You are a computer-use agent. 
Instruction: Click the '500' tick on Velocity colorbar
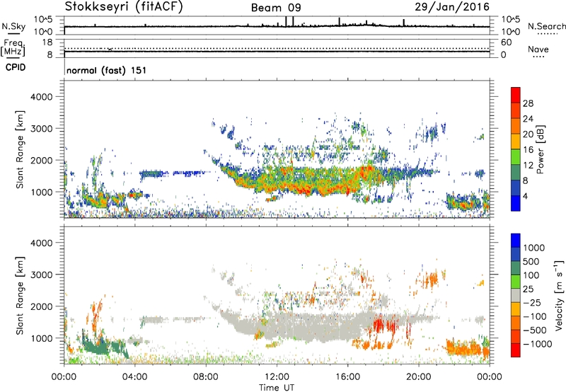(x=531, y=261)
